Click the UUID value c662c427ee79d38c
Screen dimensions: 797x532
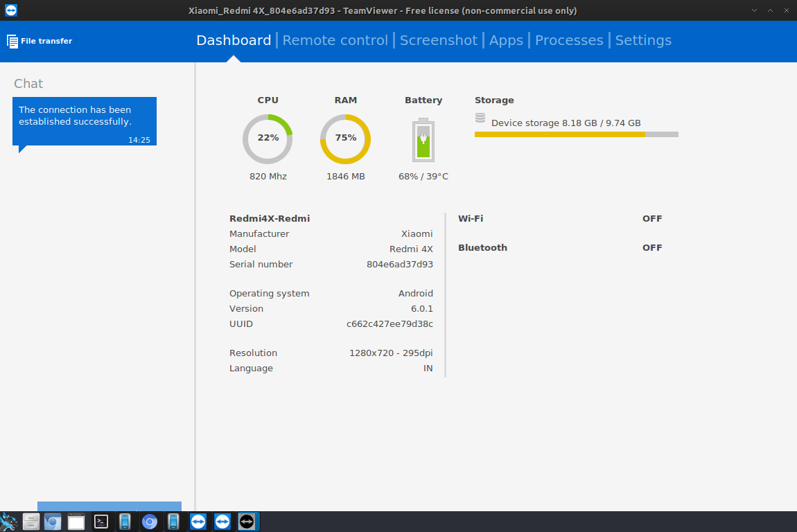tap(389, 323)
